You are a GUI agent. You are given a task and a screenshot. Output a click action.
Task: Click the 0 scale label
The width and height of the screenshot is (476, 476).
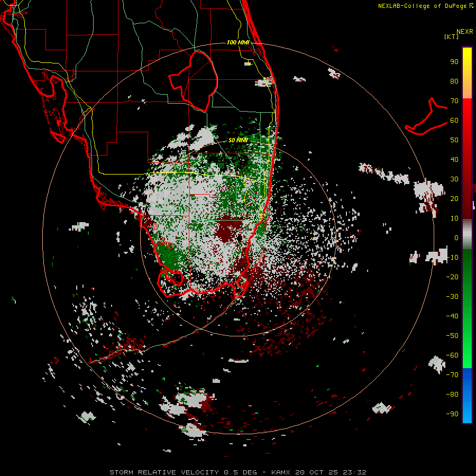456,237
